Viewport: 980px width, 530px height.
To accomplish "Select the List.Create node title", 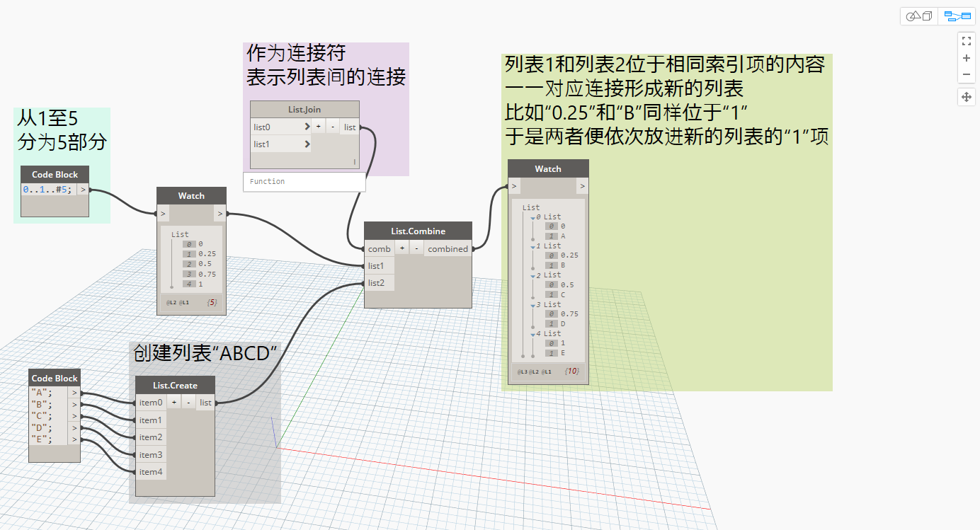I will 176,386.
